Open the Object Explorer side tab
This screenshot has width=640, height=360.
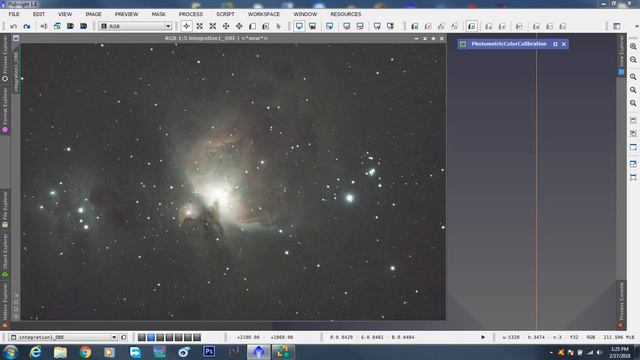coord(5,256)
